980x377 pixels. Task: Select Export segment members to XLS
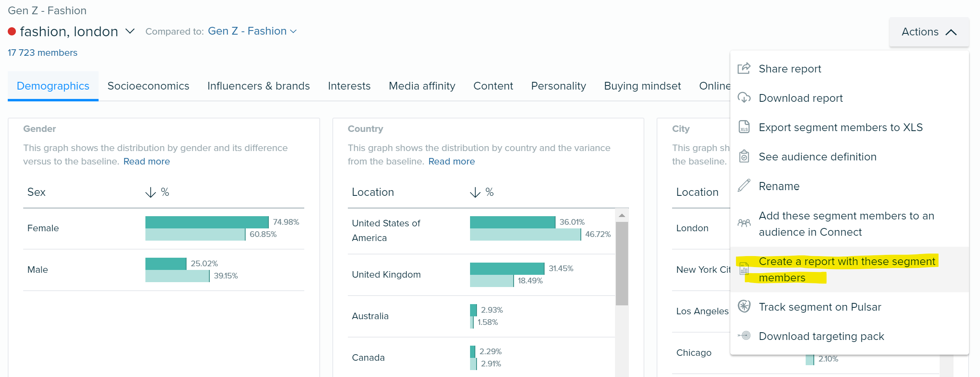click(x=849, y=127)
